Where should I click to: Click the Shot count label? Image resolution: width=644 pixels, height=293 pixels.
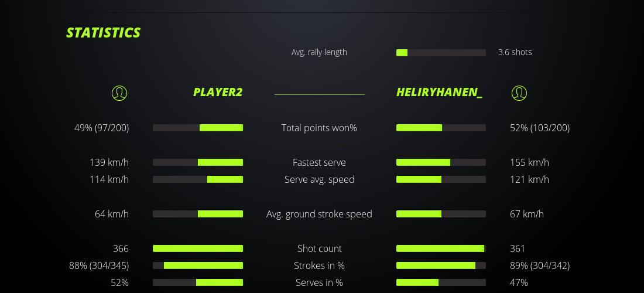319,248
